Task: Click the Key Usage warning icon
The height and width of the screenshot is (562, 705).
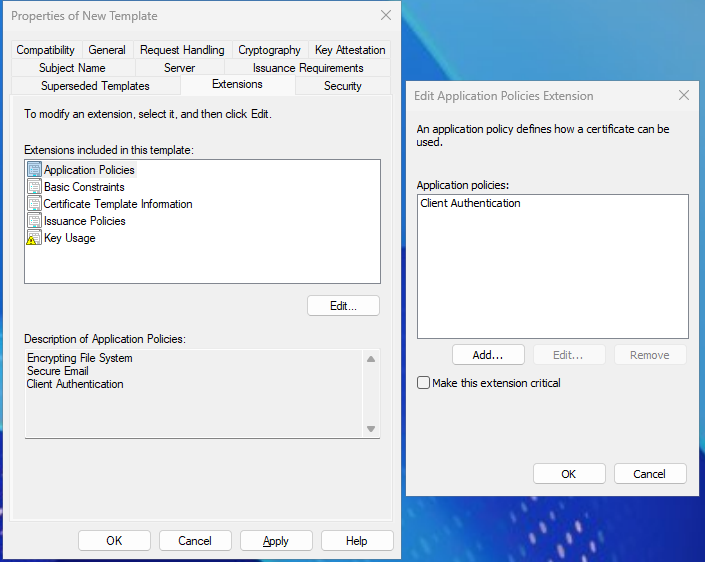Action: (35, 238)
